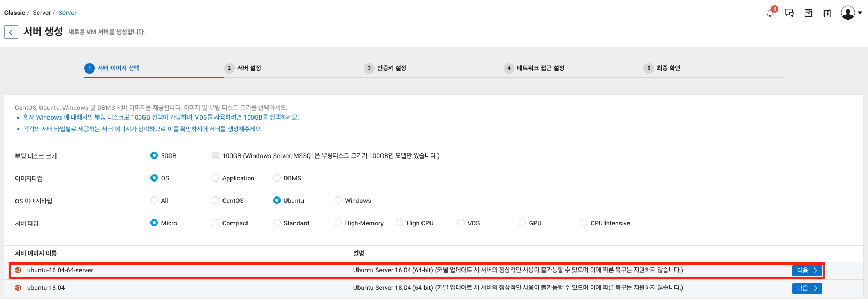Select the ubuntu-18.04 image name
Viewport: 868px width, 299px height.
pos(46,288)
